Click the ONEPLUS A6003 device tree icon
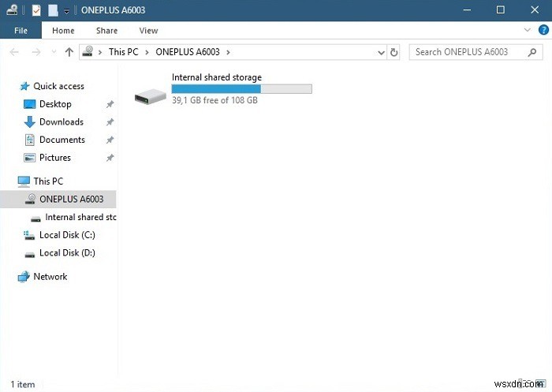 30,199
